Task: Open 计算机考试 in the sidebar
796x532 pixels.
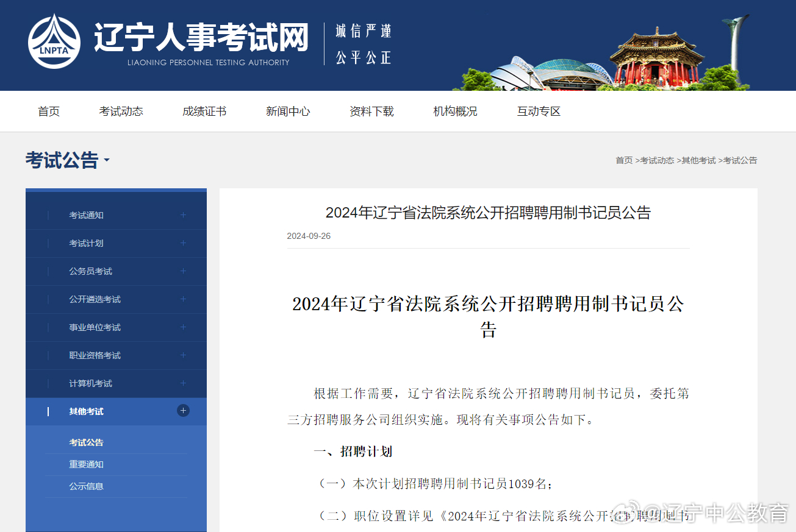Action: [90, 383]
